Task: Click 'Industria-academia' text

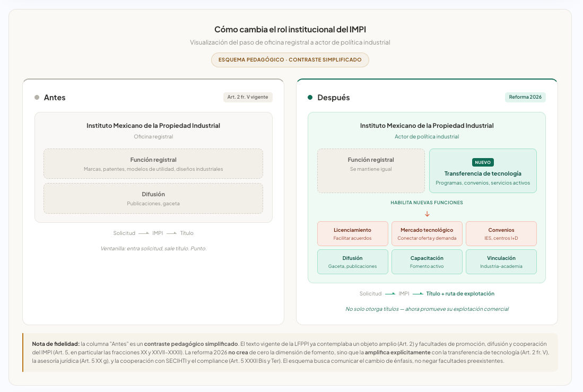Action: [x=501, y=266]
